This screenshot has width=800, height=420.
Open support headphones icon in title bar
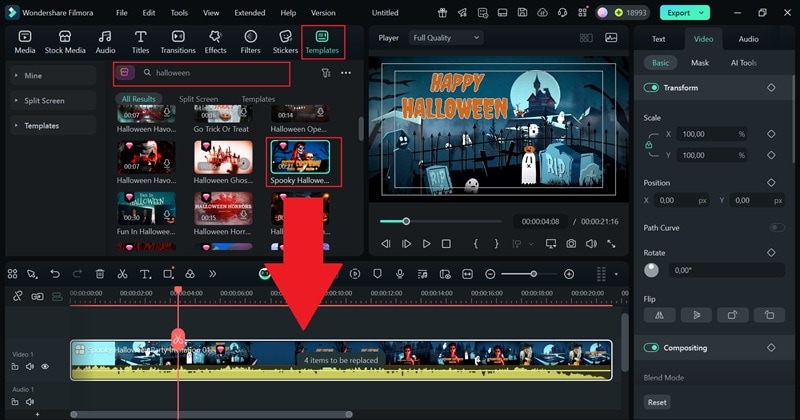[x=562, y=13]
